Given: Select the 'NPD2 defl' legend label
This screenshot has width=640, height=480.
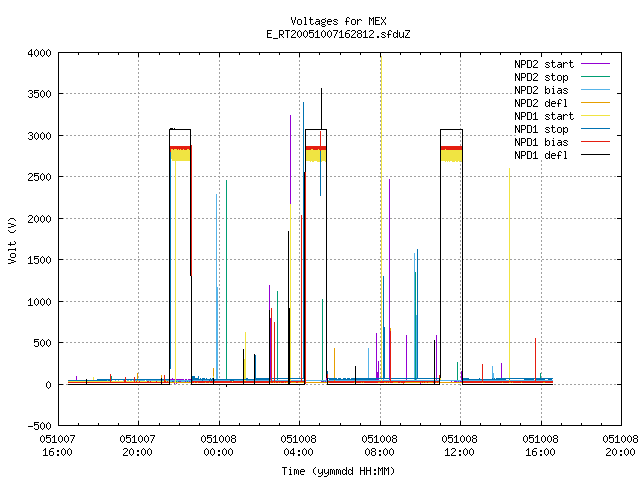Looking at the screenshot, I should click(x=541, y=103).
